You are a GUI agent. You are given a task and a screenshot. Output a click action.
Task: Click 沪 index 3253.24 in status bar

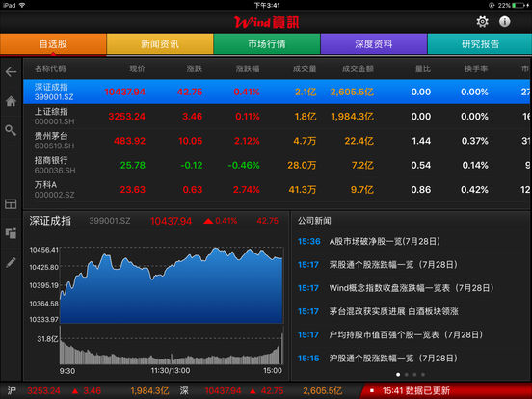pyautogui.click(x=43, y=391)
